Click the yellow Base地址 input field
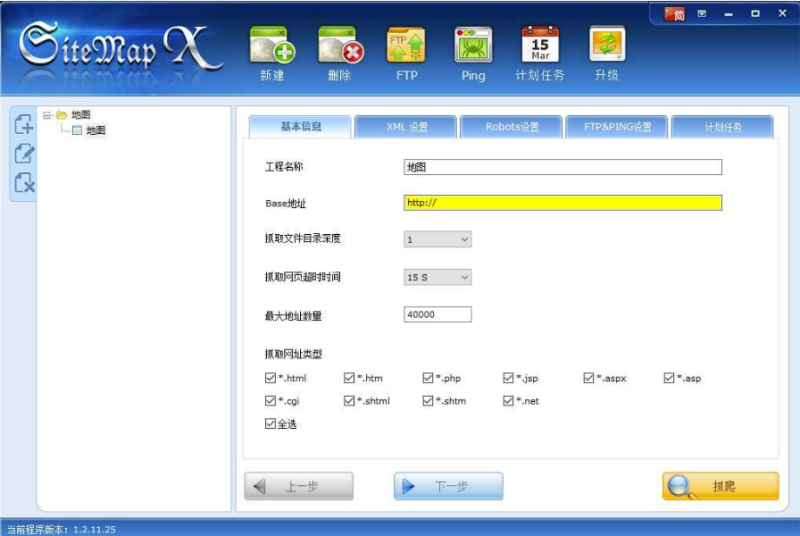Image resolution: width=800 pixels, height=536 pixels. coord(562,203)
